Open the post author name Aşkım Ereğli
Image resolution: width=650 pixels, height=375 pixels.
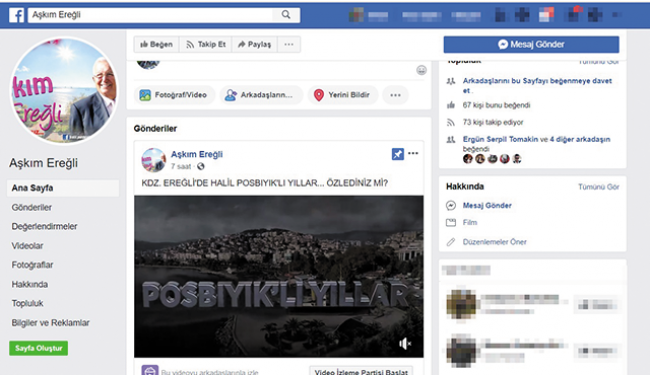coord(197,154)
